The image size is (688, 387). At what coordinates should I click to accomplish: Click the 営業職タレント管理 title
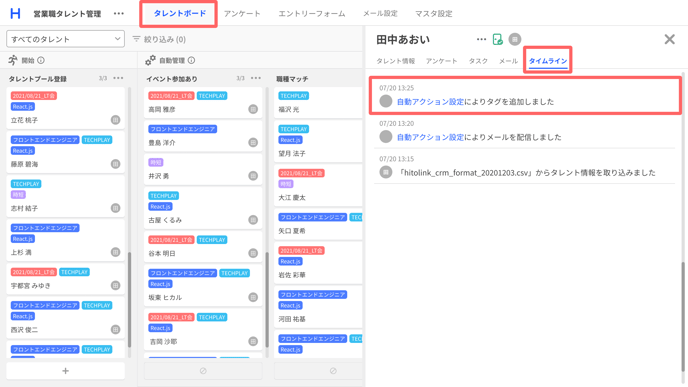pos(67,14)
